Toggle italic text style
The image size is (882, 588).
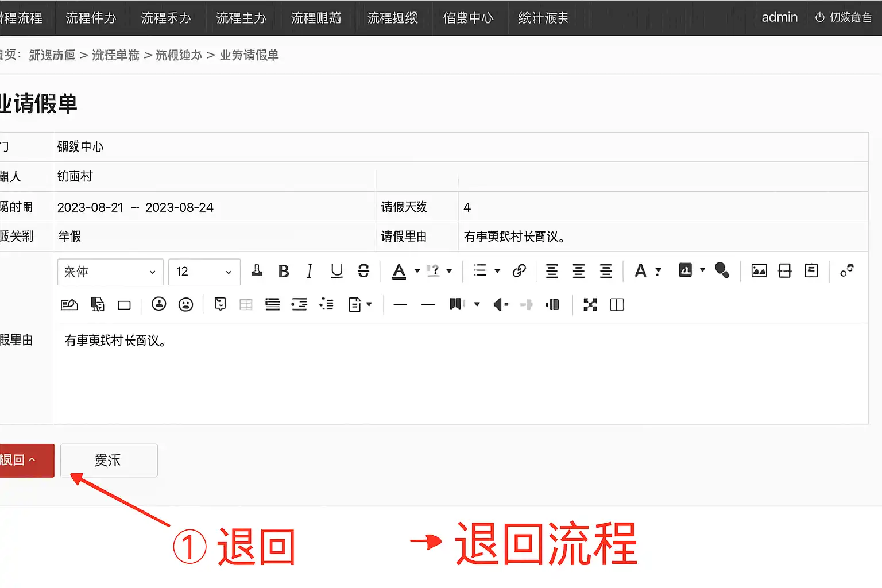[x=310, y=271]
